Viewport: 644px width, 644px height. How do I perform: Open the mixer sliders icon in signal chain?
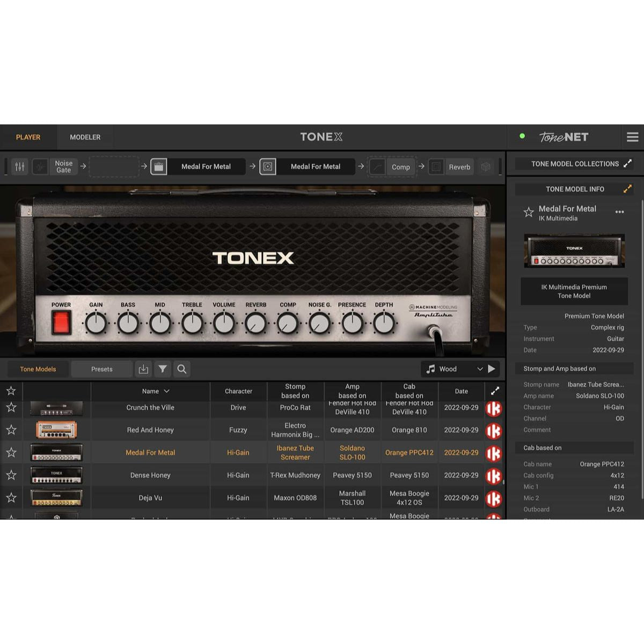(19, 167)
